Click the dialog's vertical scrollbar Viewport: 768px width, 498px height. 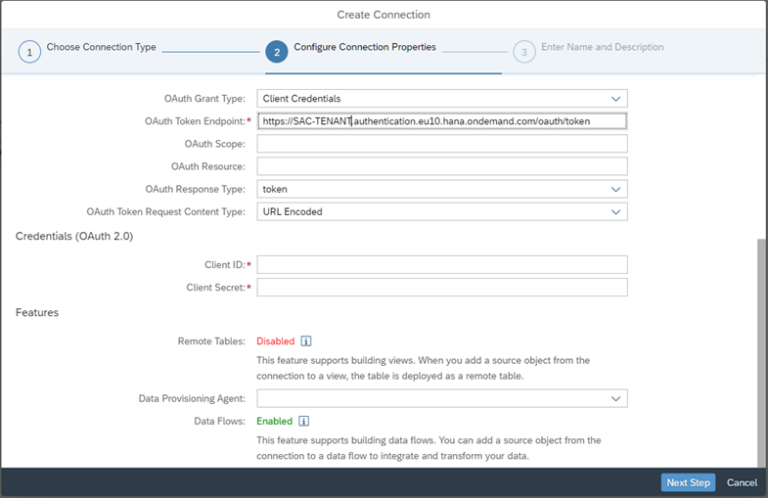(761, 353)
